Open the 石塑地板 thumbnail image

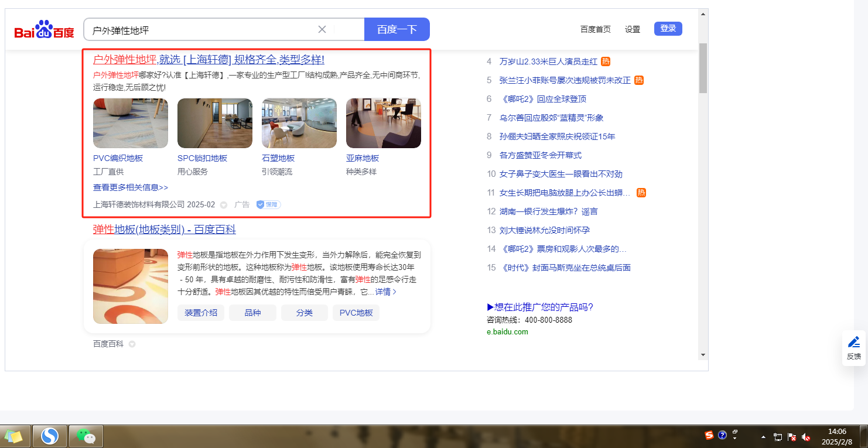(299, 123)
